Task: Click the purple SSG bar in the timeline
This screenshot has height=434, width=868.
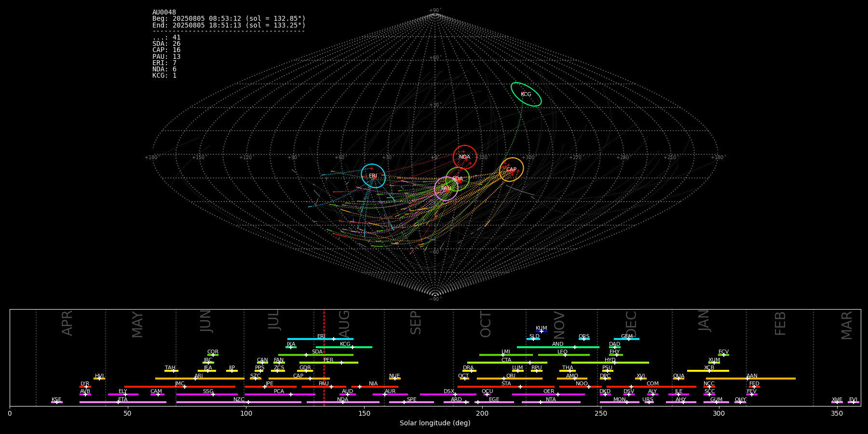Action: 207,394
